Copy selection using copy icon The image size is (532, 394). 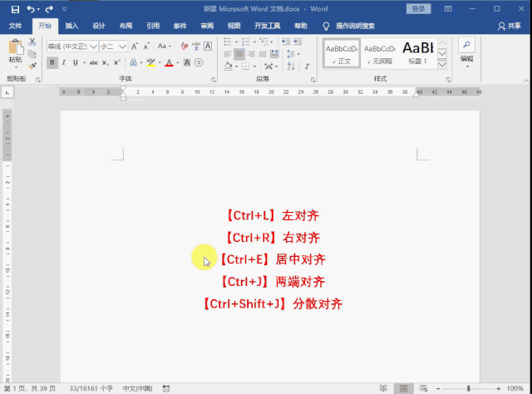[x=32, y=54]
